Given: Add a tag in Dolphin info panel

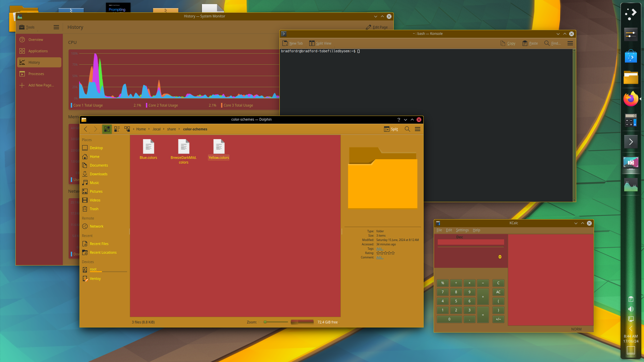Looking at the screenshot, I should pyautogui.click(x=379, y=249).
